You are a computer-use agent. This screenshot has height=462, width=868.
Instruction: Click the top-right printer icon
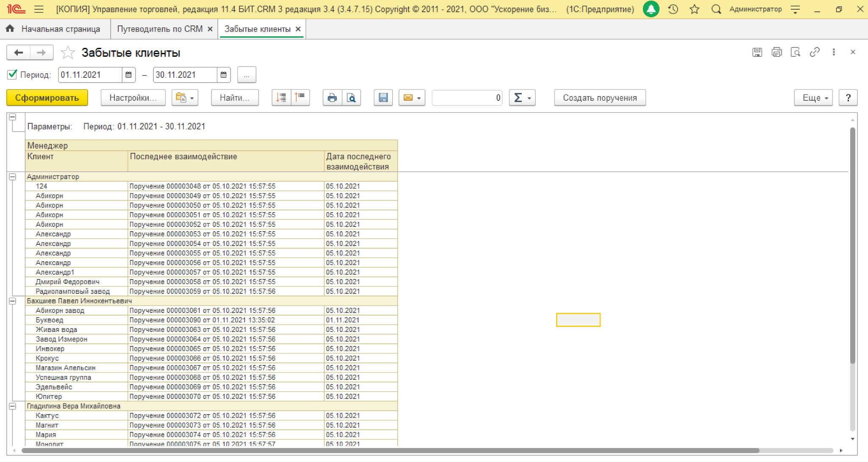(776, 52)
